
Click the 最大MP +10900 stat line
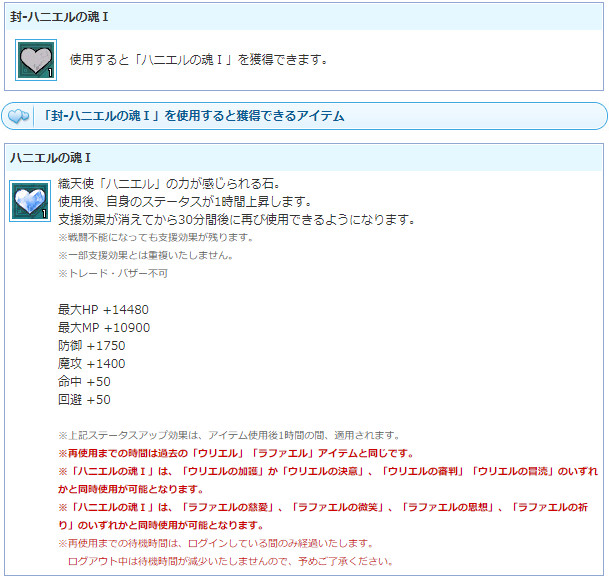click(x=104, y=327)
